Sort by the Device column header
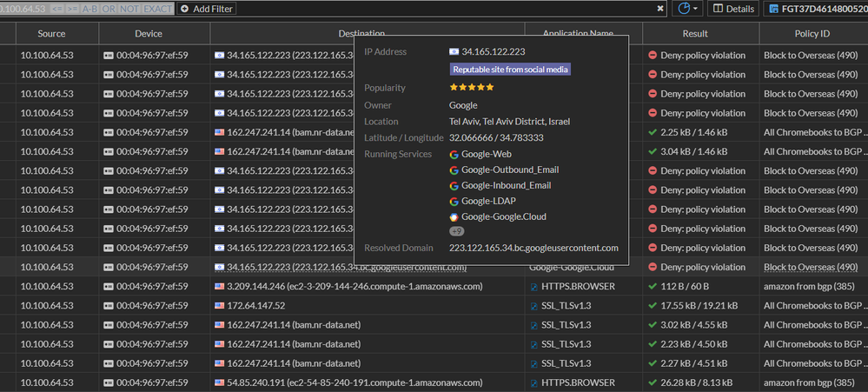This screenshot has height=392, width=868. click(x=149, y=34)
